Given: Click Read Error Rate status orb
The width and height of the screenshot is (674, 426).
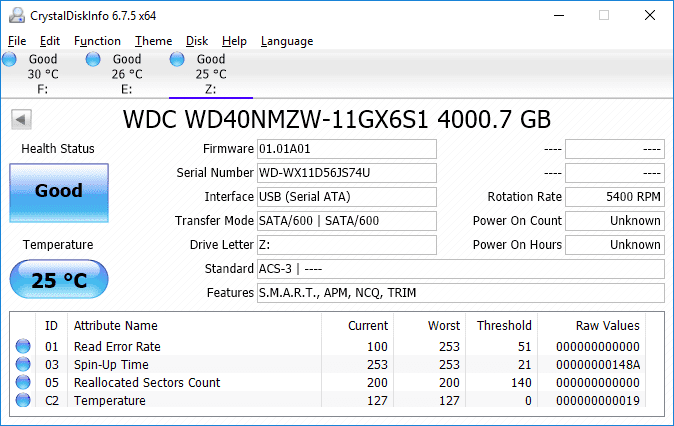Looking at the screenshot, I should point(23,347).
